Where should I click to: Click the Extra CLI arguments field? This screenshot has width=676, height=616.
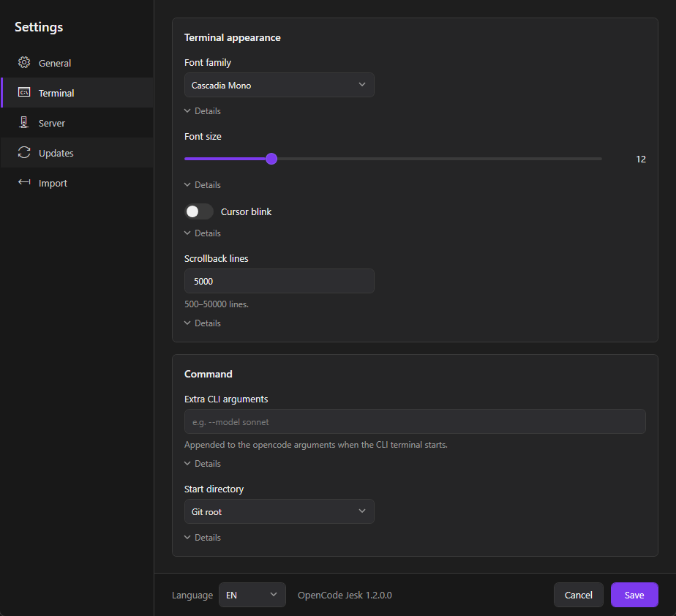tap(415, 421)
